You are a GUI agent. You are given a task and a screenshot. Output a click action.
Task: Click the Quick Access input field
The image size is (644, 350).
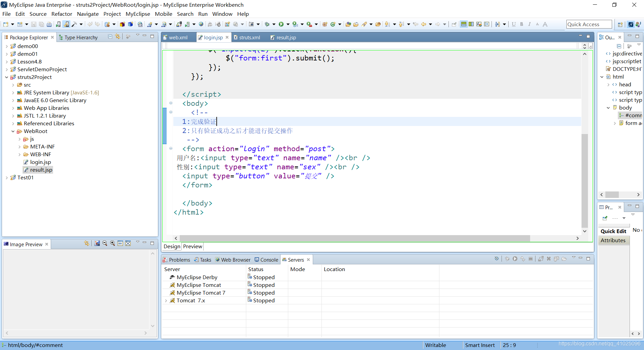pos(589,24)
